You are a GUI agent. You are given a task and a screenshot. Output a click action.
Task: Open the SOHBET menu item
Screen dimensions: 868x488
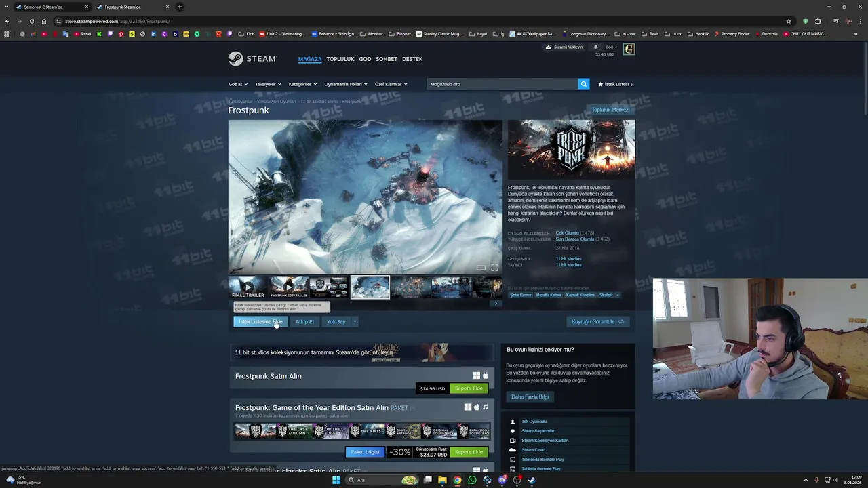[387, 59]
